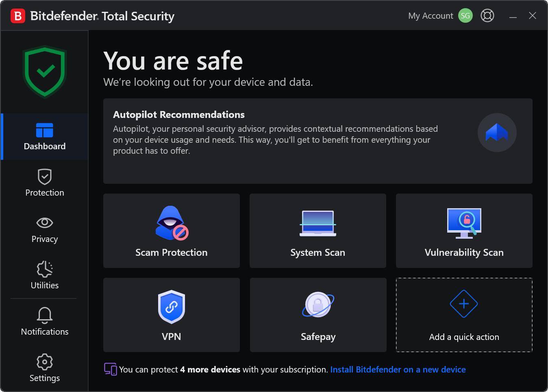
Task: Open the help and support lifebuoy icon
Action: click(x=487, y=15)
